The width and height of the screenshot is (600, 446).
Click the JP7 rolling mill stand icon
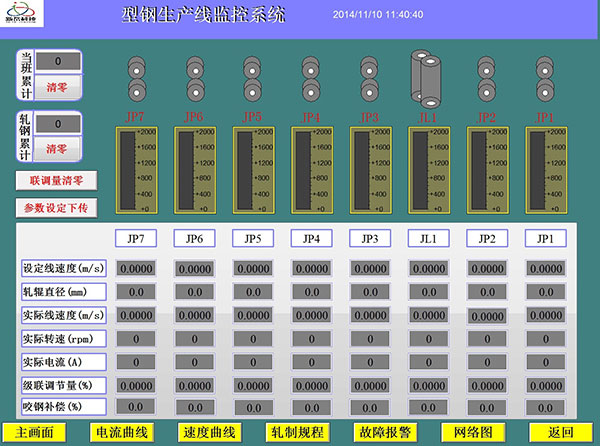pyautogui.click(x=136, y=78)
